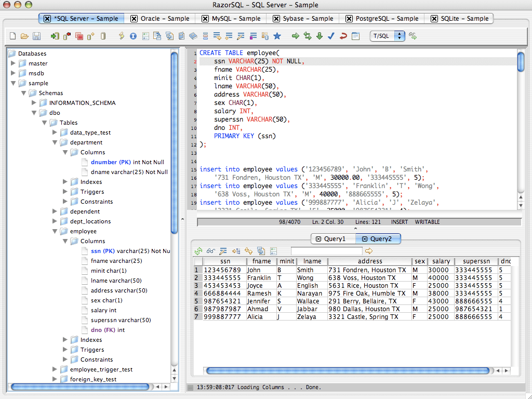Click the blue checkmark Commit icon
Image resolution: width=532 pixels, height=399 pixels.
(x=331, y=36)
